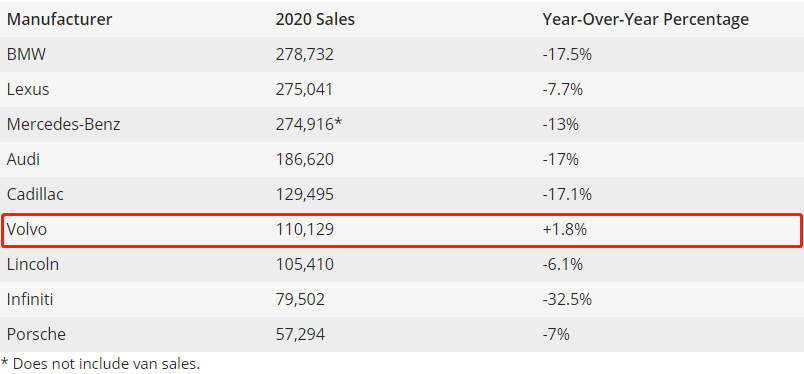Click the 2020 Sales column header
Screen dimensions: 804x374
[x=315, y=19]
